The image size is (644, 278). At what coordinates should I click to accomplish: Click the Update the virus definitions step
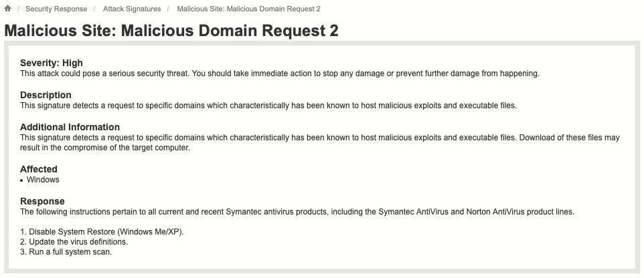[x=74, y=242]
